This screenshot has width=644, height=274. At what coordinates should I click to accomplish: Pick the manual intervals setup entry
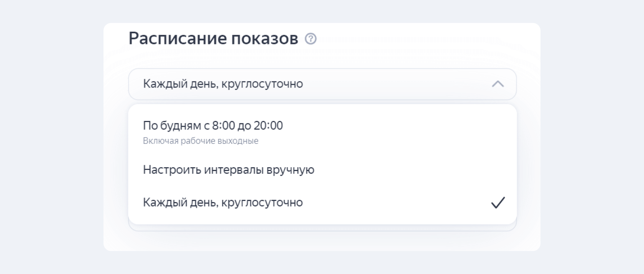coord(322,170)
